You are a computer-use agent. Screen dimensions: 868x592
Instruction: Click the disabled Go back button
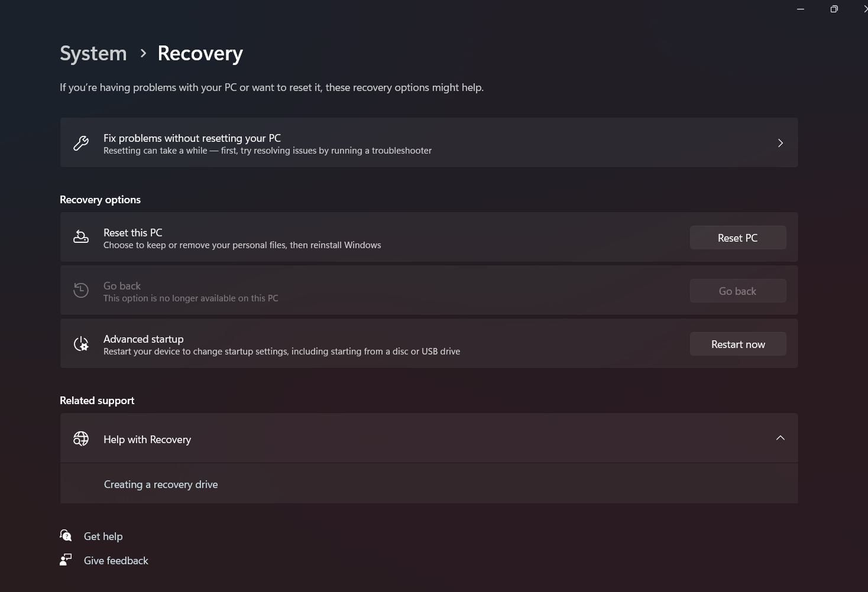(x=738, y=291)
